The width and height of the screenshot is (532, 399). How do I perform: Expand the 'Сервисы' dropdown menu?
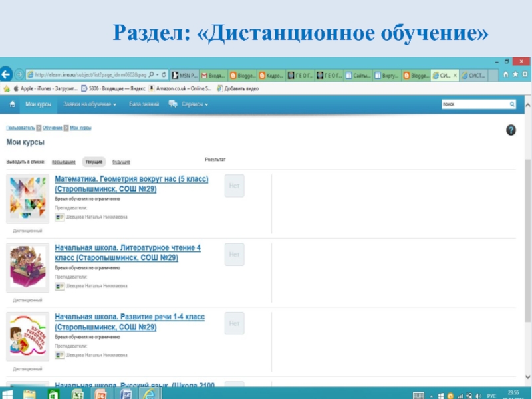pyautogui.click(x=189, y=104)
